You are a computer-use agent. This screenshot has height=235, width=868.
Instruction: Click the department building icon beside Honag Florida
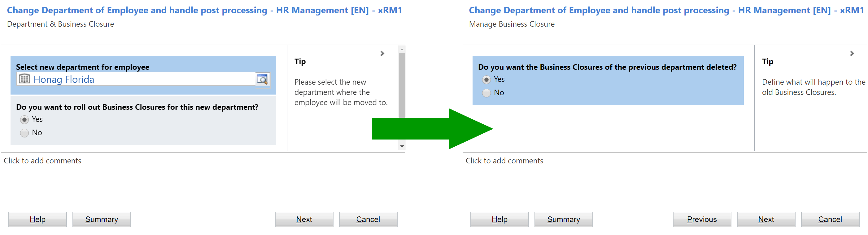tap(24, 79)
